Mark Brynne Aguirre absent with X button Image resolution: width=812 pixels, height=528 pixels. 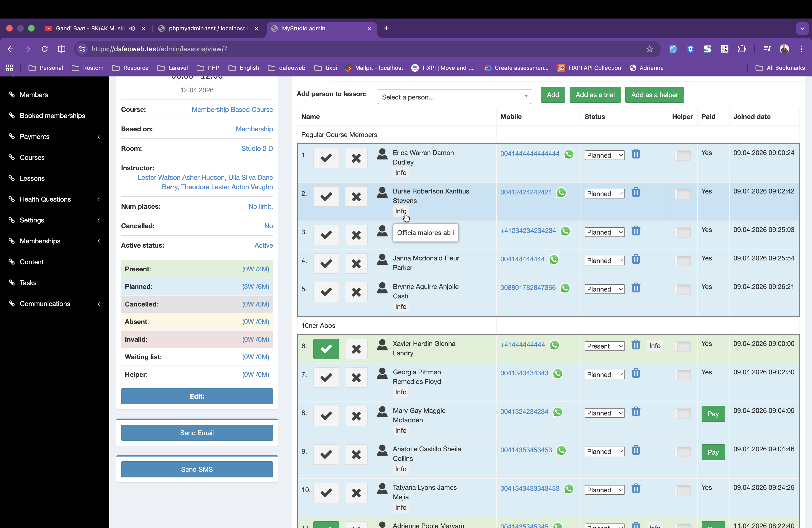click(356, 292)
